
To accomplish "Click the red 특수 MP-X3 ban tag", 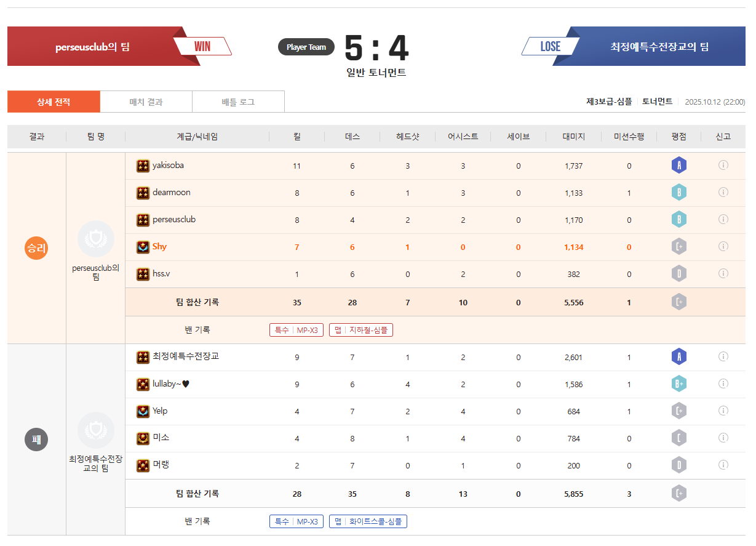I will pyautogui.click(x=296, y=330).
